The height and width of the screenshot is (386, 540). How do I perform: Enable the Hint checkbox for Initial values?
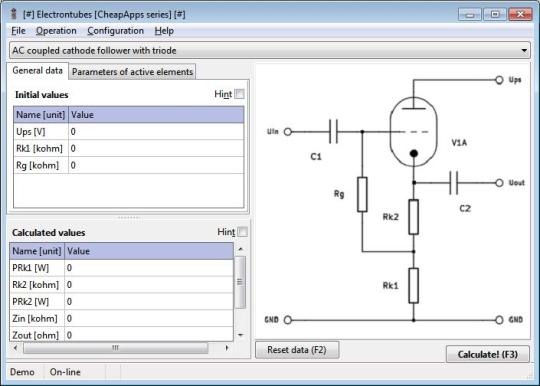pyautogui.click(x=239, y=94)
